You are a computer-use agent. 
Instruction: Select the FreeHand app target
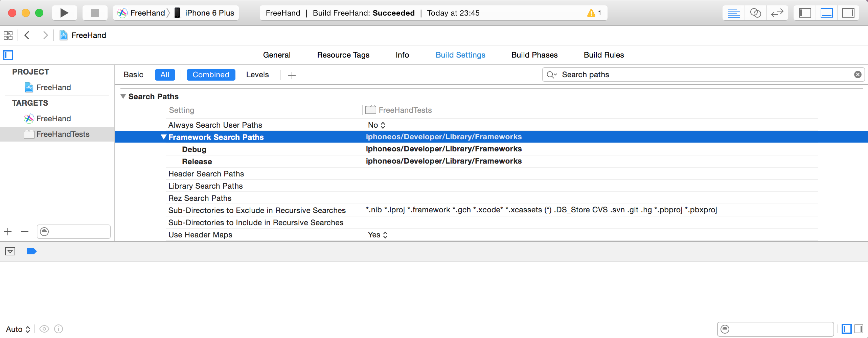point(47,119)
